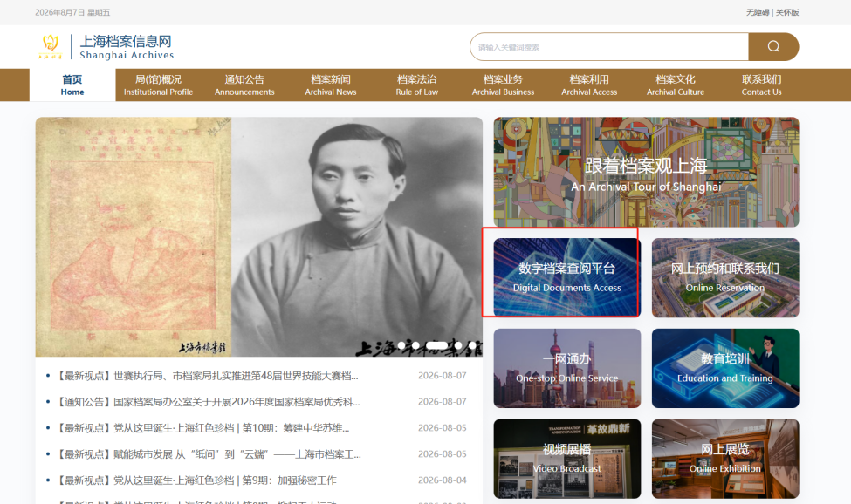Open news about 第48届世界技能大赛
This screenshot has height=504, width=851.
tap(208, 376)
